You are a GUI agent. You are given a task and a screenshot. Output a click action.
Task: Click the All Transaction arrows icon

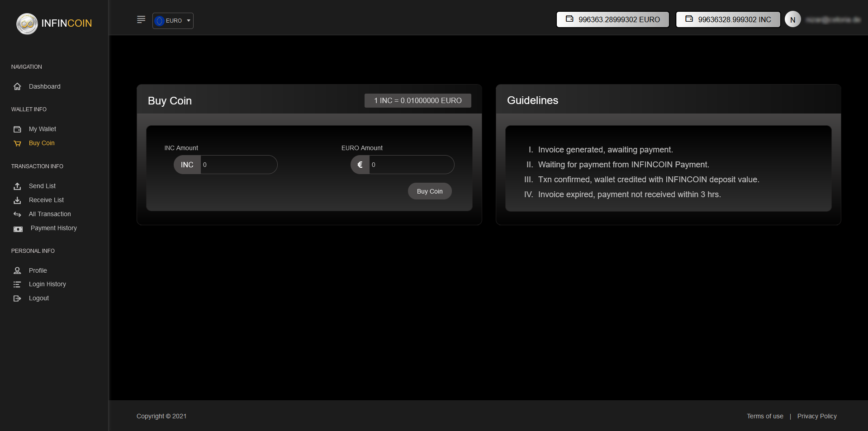(17, 214)
